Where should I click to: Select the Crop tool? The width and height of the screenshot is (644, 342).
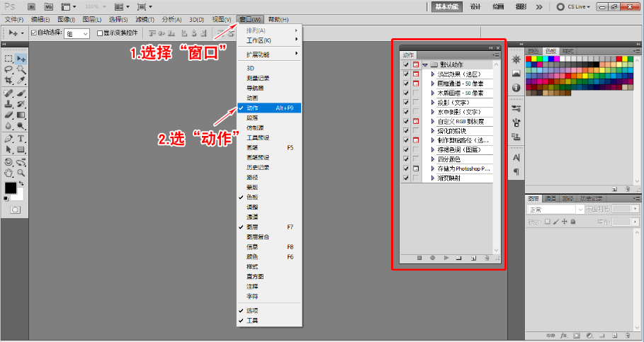[x=9, y=81]
